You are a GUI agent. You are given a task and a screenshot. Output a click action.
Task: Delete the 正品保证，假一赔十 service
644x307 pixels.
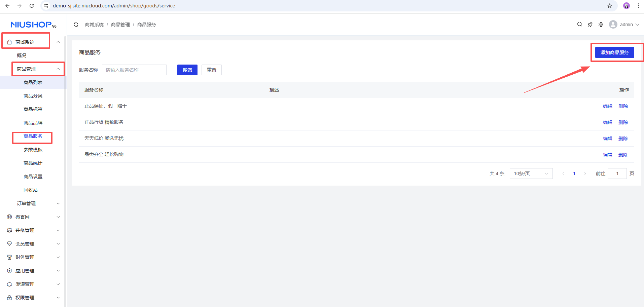tap(623, 106)
